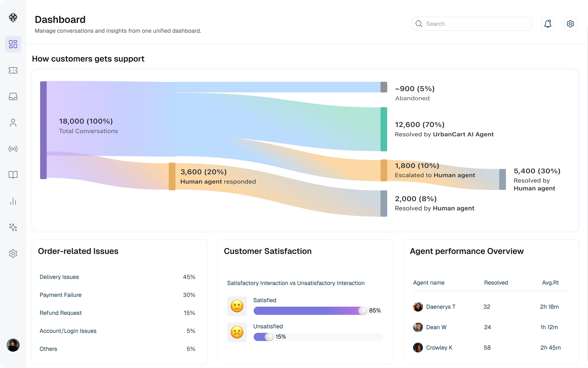Click the Customer Satisfaction card title
Viewport: 588px width, 368px height.
tap(268, 251)
